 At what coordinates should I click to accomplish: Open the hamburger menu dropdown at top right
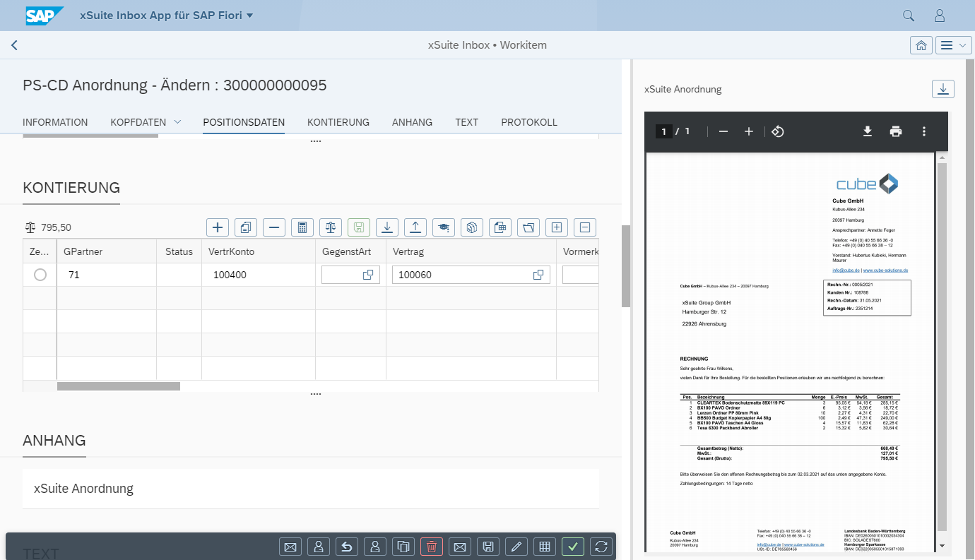pyautogui.click(x=954, y=45)
